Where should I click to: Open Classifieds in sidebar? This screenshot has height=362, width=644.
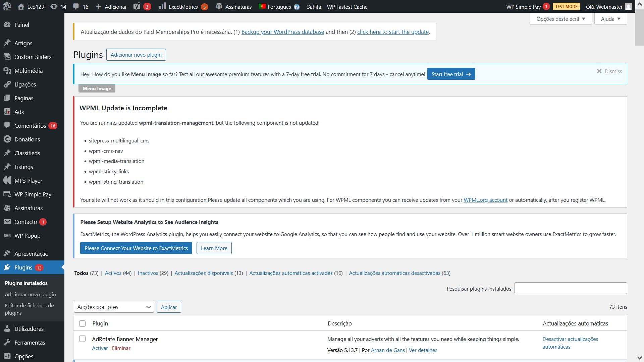[x=27, y=153]
